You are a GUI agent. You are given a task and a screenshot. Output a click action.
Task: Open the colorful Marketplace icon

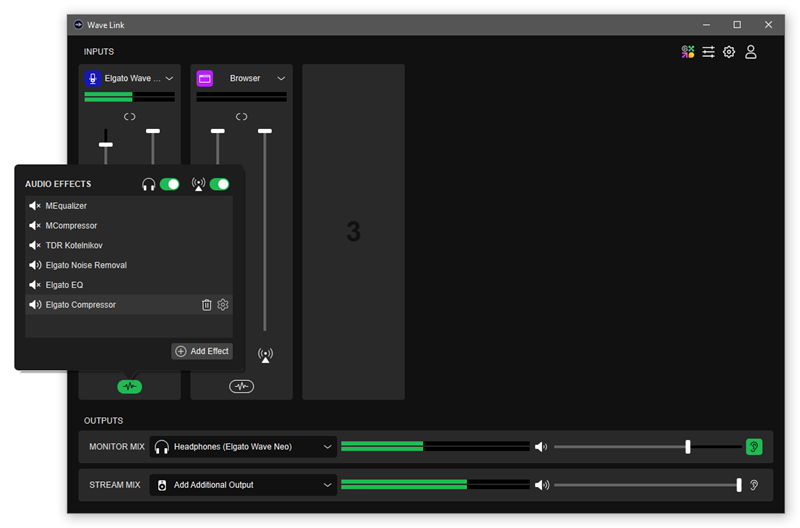[688, 52]
